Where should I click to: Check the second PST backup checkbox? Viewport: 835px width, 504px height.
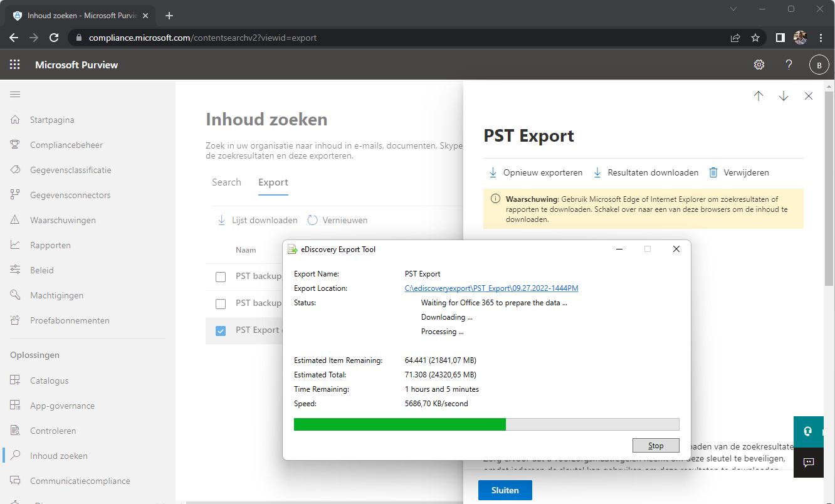[x=220, y=303]
